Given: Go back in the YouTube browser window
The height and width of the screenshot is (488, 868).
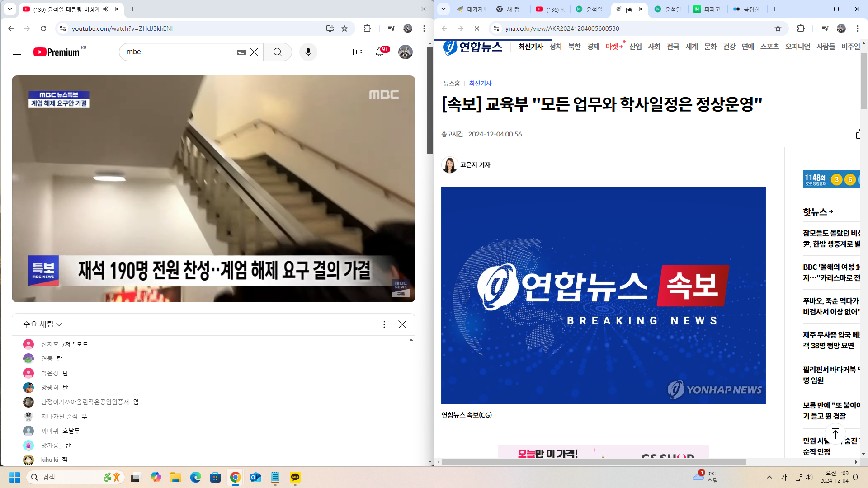Looking at the screenshot, I should click(x=11, y=28).
